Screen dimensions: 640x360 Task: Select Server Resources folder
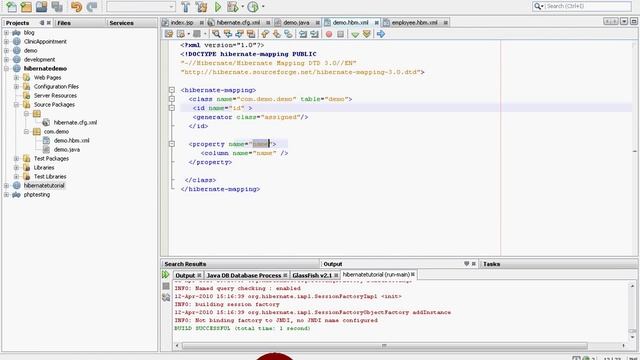pos(55,96)
